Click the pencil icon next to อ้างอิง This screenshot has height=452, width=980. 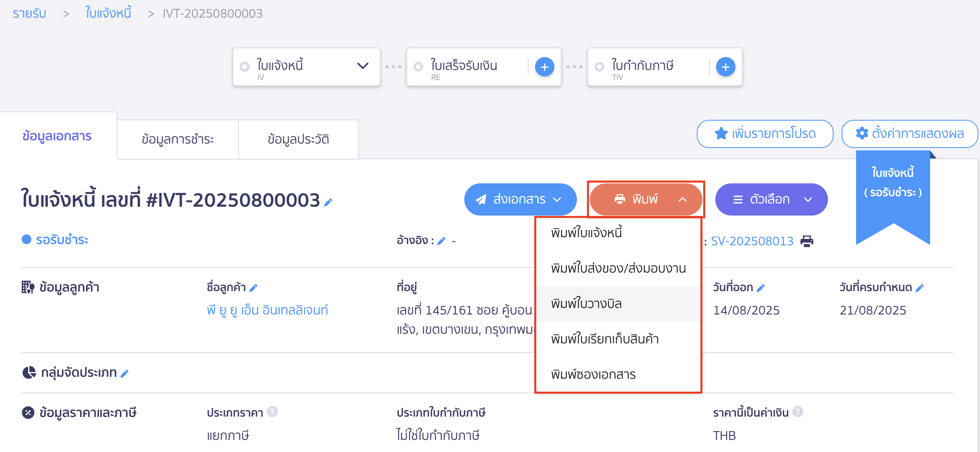pos(441,241)
